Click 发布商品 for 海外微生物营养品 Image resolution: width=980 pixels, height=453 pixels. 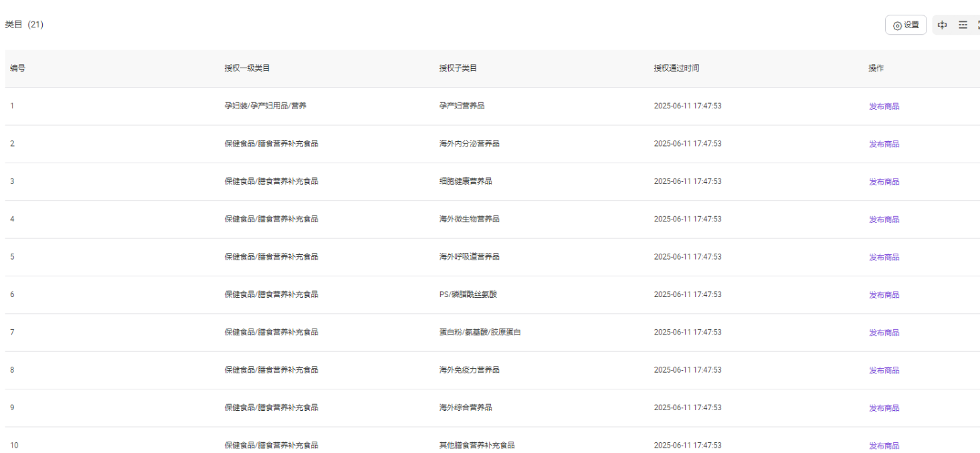click(884, 219)
